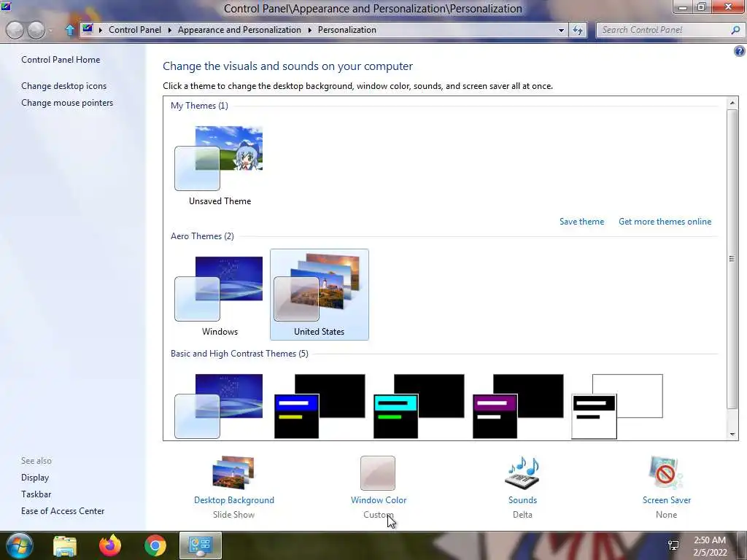Click the Help question mark icon
Screen dimensions: 747x560
pyautogui.click(x=740, y=51)
